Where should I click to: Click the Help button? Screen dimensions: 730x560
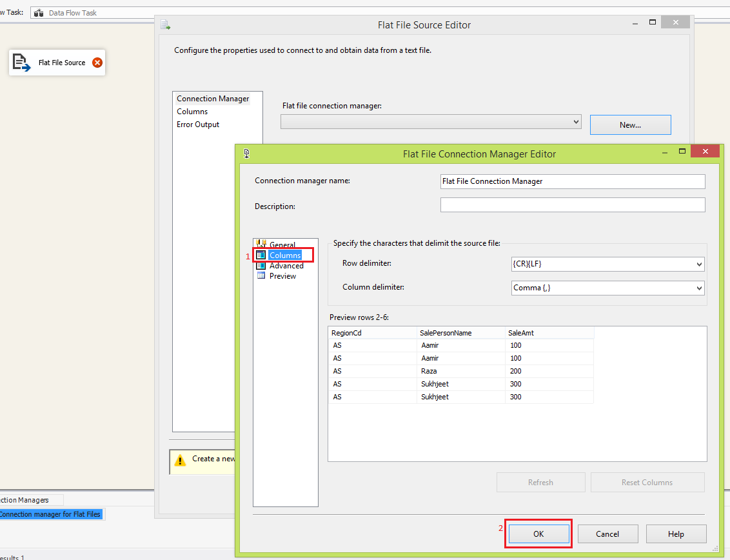click(676, 534)
